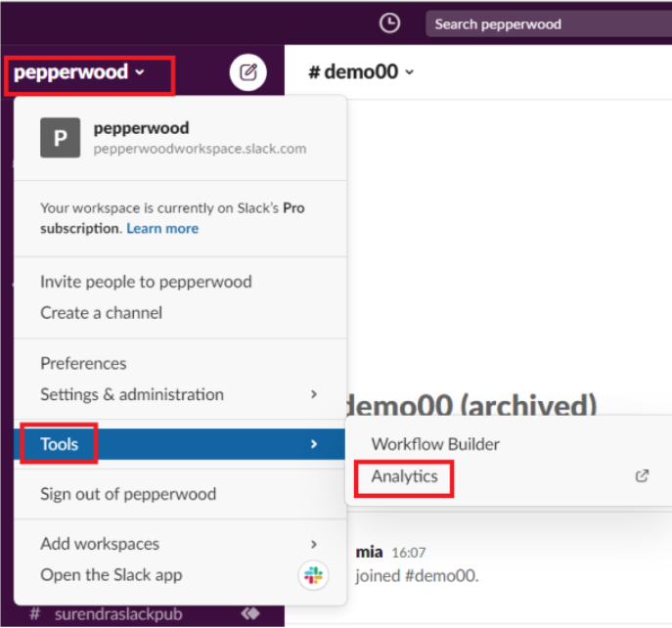Choose Analytics in the Tools submenu
This screenshot has height=628, width=672.
click(404, 476)
